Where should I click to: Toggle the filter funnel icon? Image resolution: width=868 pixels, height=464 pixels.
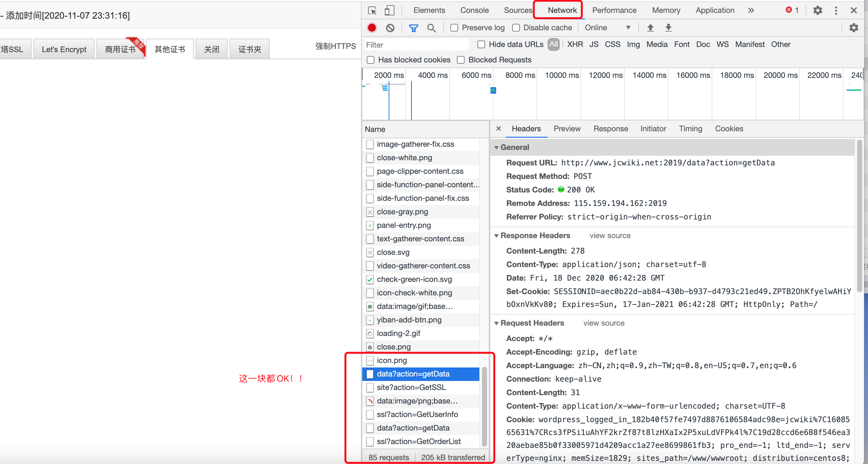pyautogui.click(x=413, y=28)
